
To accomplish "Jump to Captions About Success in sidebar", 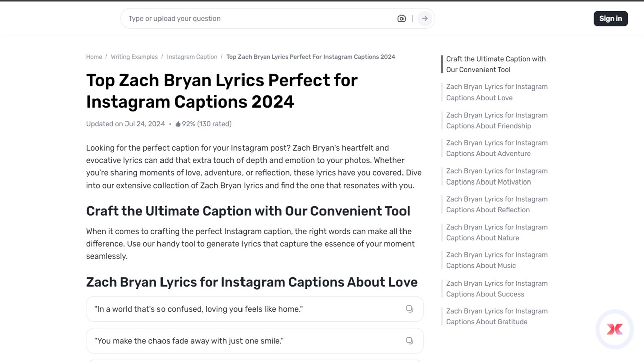I will coord(497,289).
